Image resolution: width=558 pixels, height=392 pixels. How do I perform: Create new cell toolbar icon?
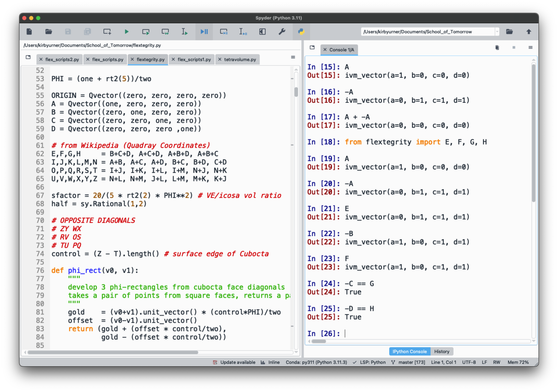[x=107, y=32]
